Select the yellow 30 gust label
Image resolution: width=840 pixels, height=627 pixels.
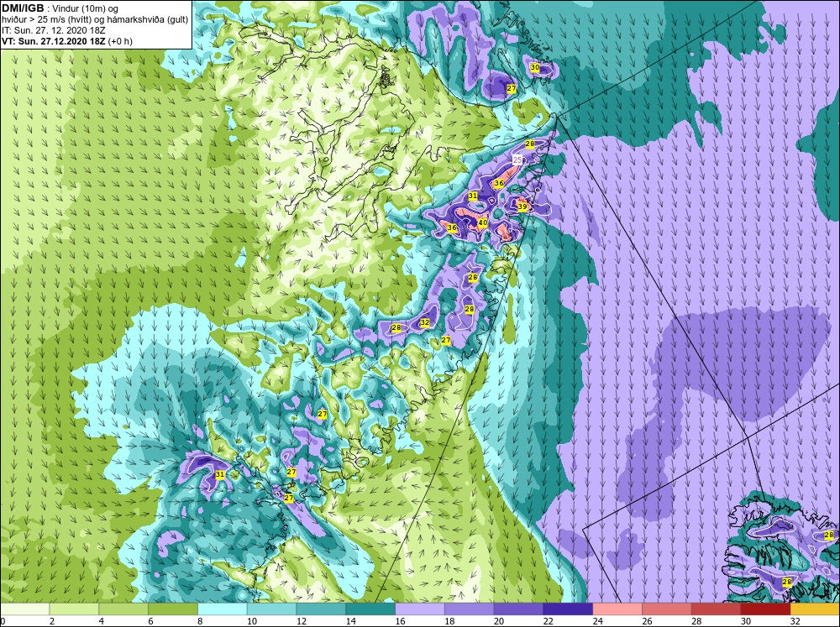[x=534, y=67]
